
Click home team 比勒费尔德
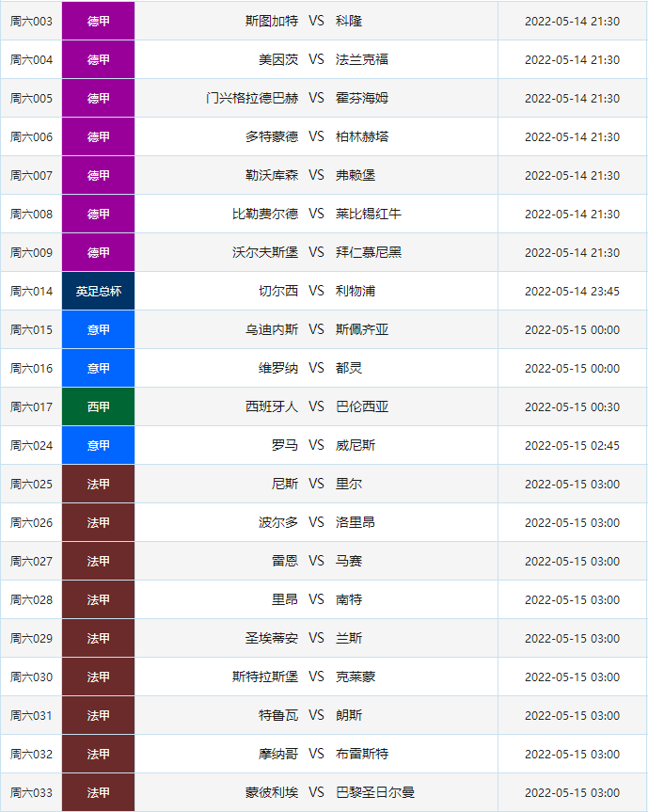tap(265, 214)
